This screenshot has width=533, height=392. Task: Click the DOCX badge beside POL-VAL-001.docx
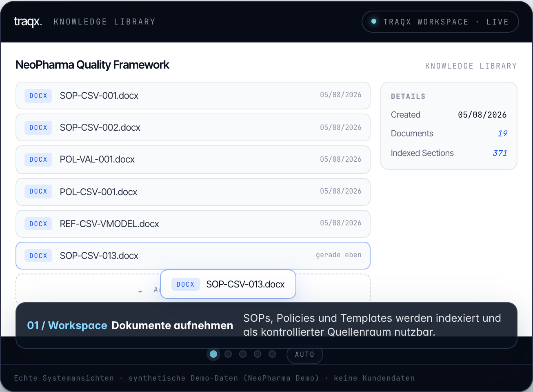[x=38, y=159]
